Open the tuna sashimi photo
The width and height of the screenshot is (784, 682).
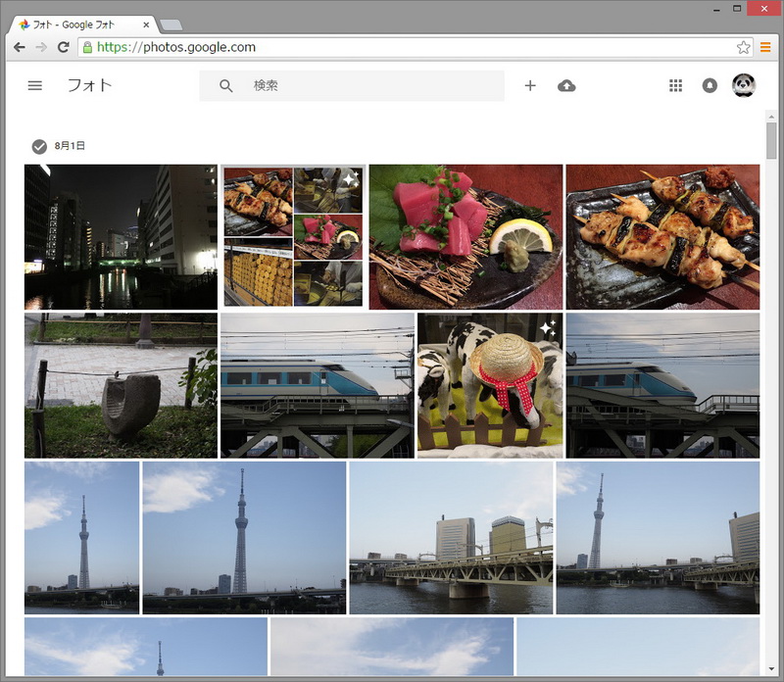(465, 237)
